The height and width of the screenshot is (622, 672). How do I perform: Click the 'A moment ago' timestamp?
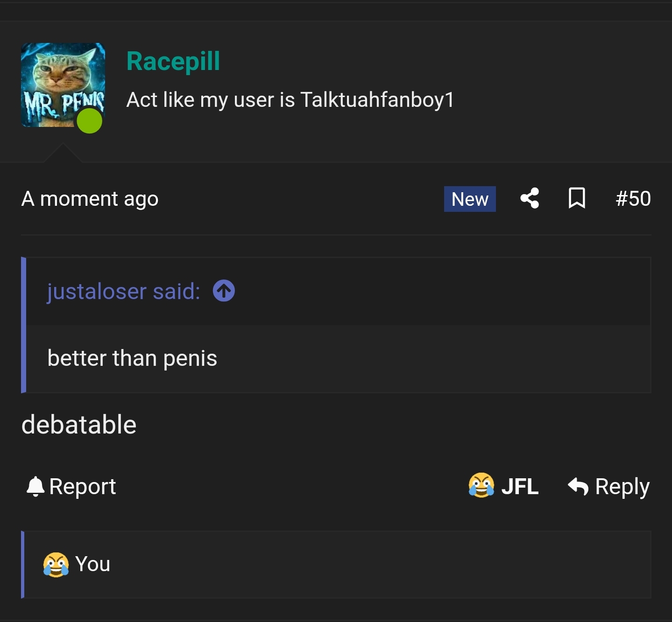coord(90,199)
